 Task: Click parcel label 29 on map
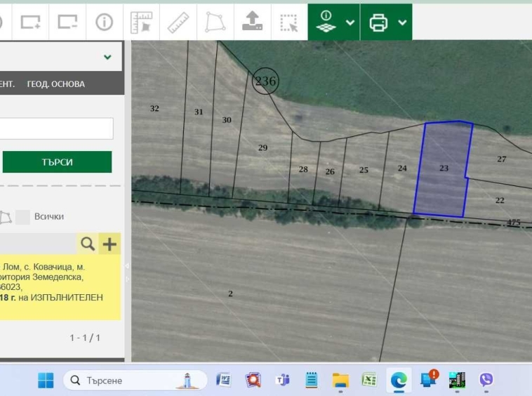pyautogui.click(x=262, y=148)
